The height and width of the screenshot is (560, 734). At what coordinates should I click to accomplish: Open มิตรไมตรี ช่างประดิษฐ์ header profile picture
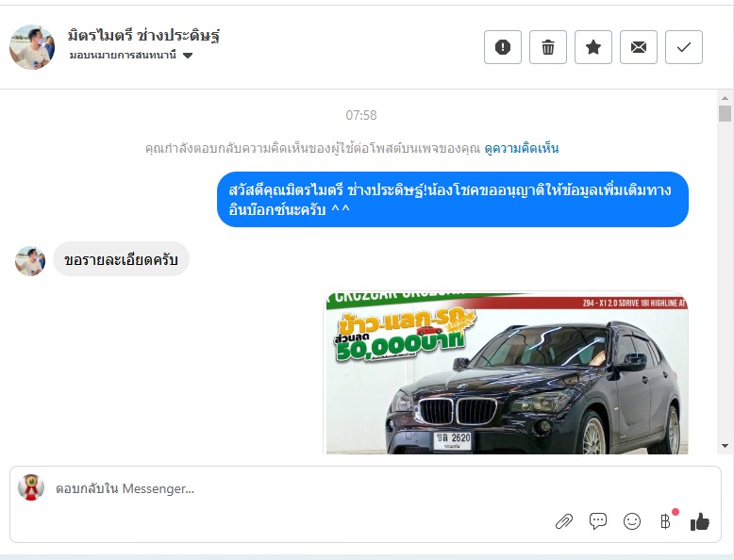(32, 47)
